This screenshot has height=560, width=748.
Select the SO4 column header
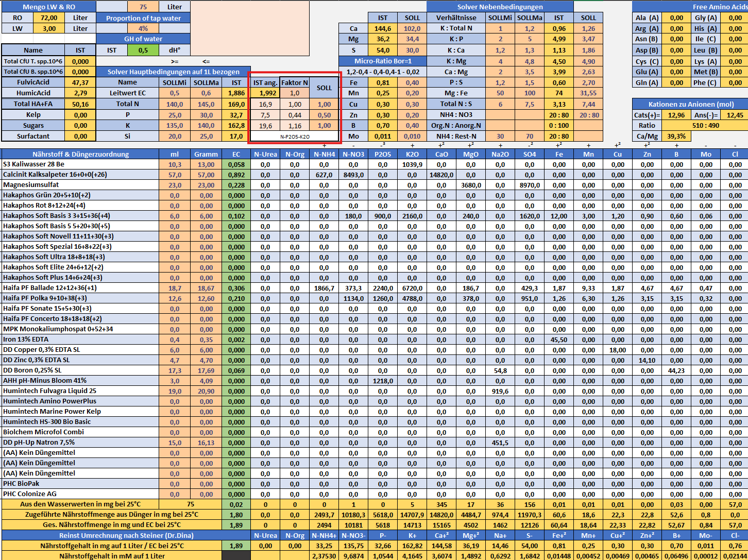(530, 154)
